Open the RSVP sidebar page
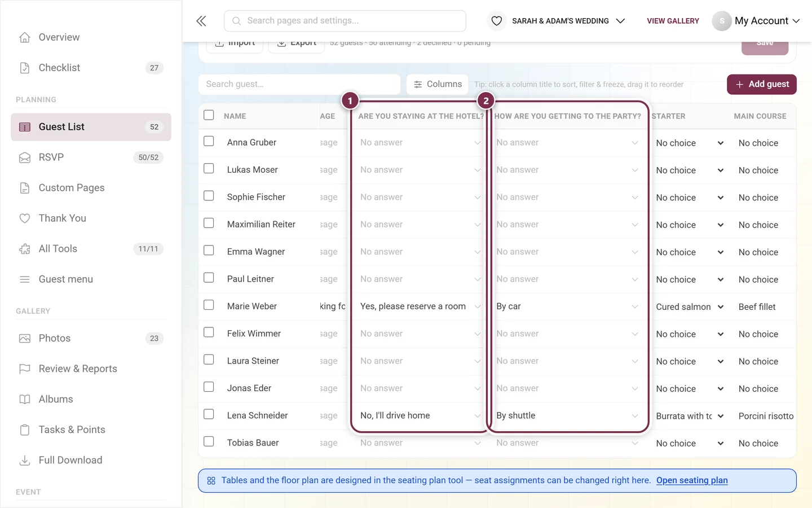This screenshot has width=812, height=508. pyautogui.click(x=91, y=157)
